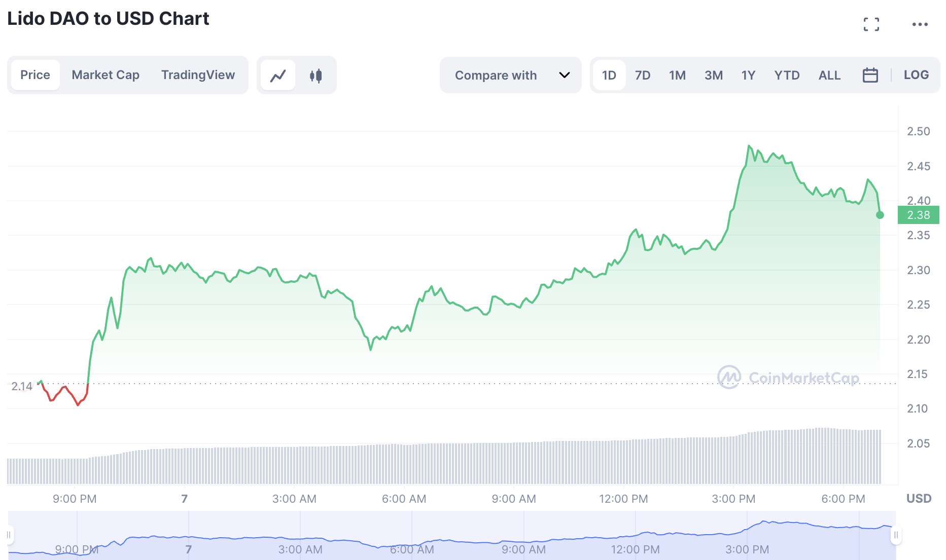
Task: Switch to line chart view
Action: coord(278,76)
